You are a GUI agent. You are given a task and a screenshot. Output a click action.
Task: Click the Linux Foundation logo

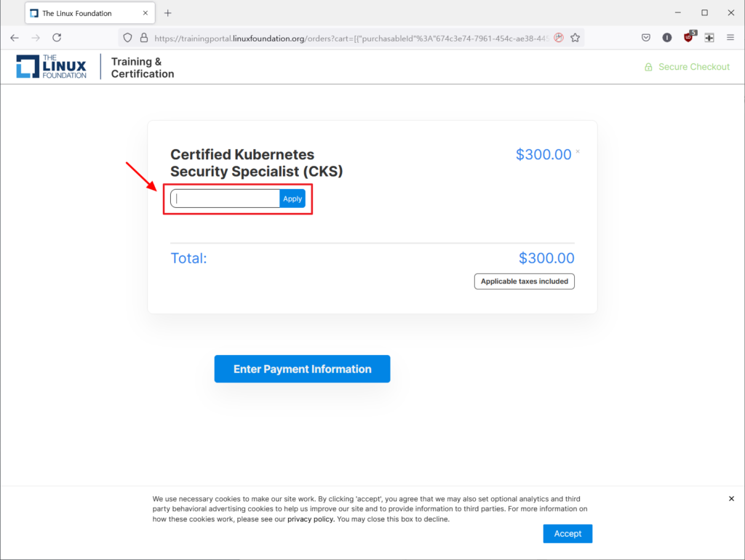coord(51,67)
